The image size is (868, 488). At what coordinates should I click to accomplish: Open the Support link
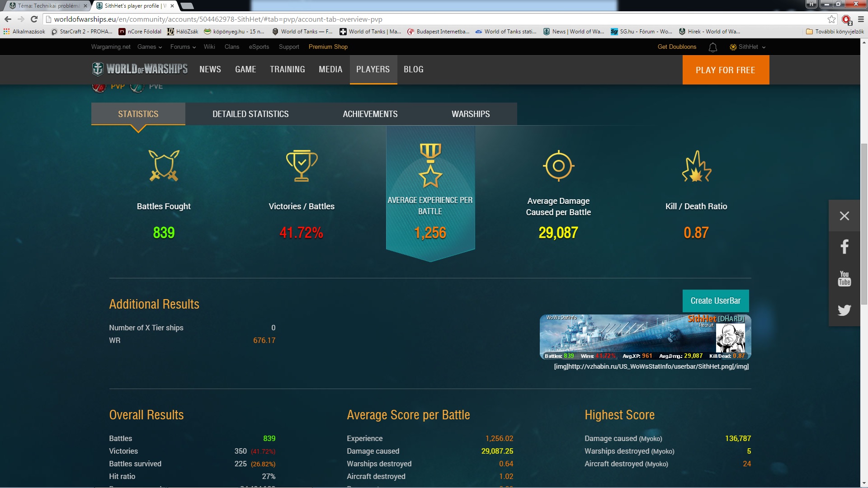pos(289,47)
